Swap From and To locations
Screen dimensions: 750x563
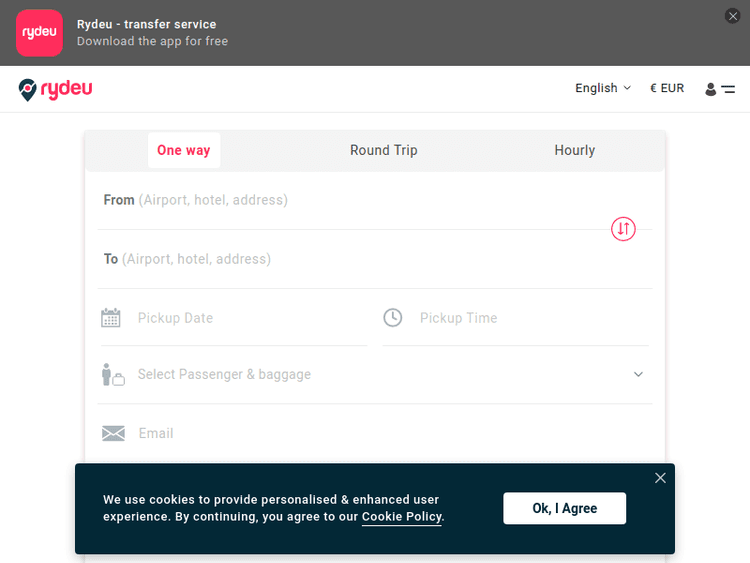coord(624,229)
